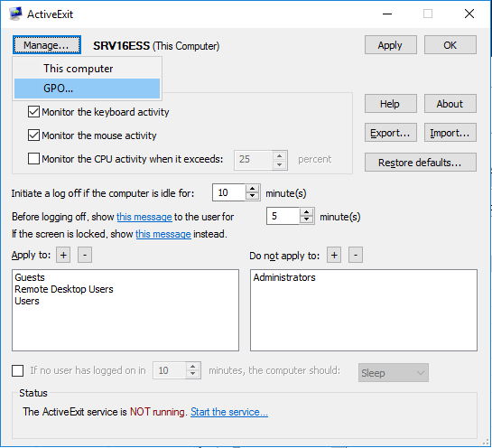Click the no-logon minutes field showing 10
The height and width of the screenshot is (448, 492).
point(170,370)
